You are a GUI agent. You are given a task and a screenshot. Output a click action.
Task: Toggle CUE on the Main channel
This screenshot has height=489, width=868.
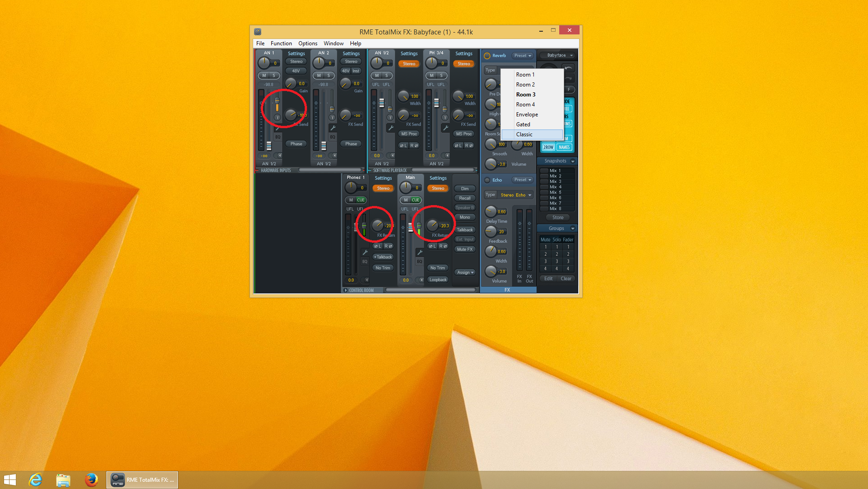pyautogui.click(x=415, y=200)
